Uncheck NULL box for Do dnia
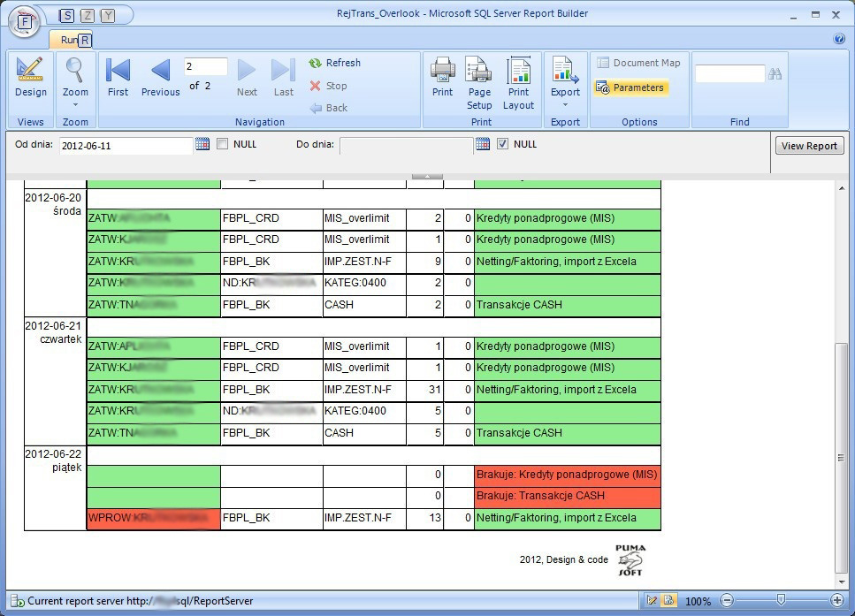 point(503,144)
